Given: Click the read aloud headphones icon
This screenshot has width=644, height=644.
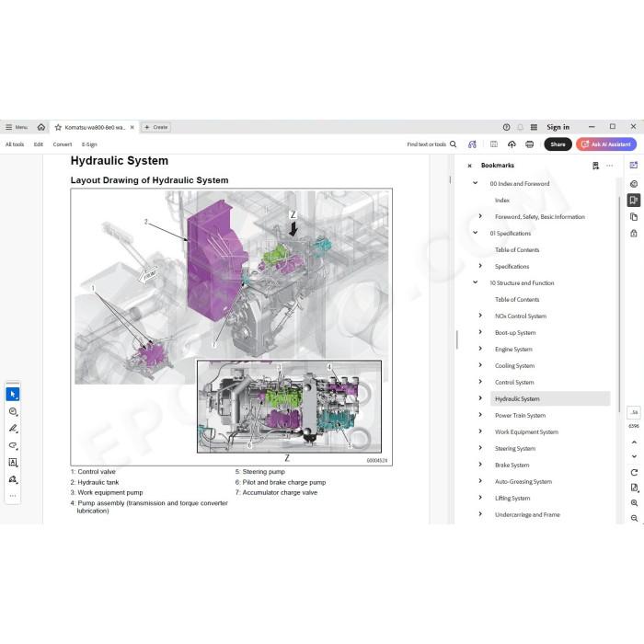Looking at the screenshot, I should pyautogui.click(x=472, y=144).
